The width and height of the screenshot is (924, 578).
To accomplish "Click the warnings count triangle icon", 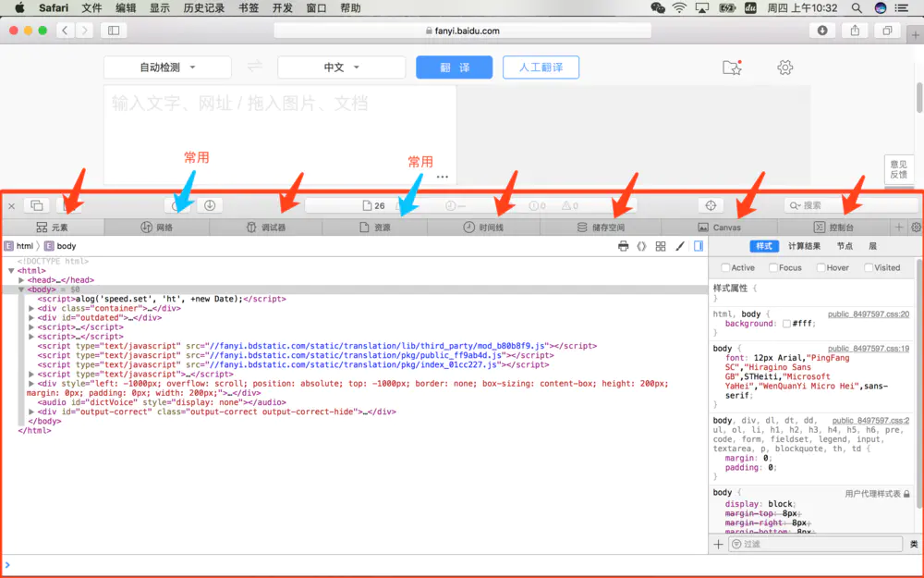I will click(570, 206).
